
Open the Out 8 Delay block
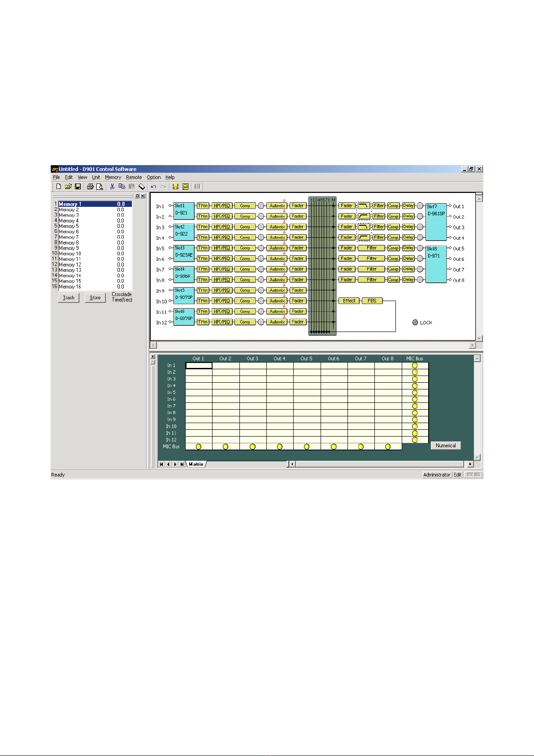click(408, 280)
